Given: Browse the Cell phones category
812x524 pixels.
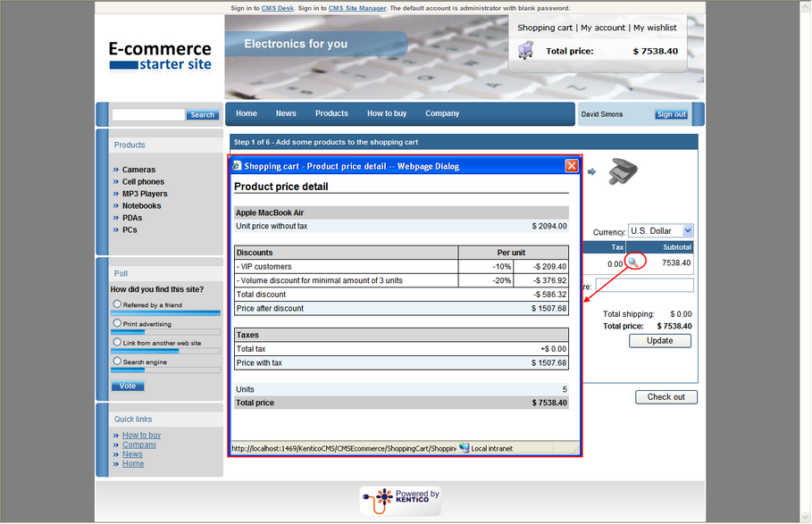Looking at the screenshot, I should [143, 181].
